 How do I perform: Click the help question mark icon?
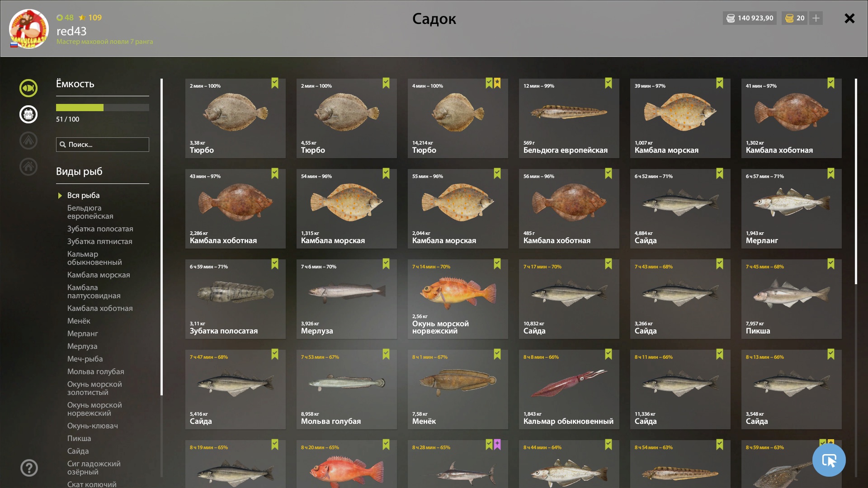click(29, 468)
